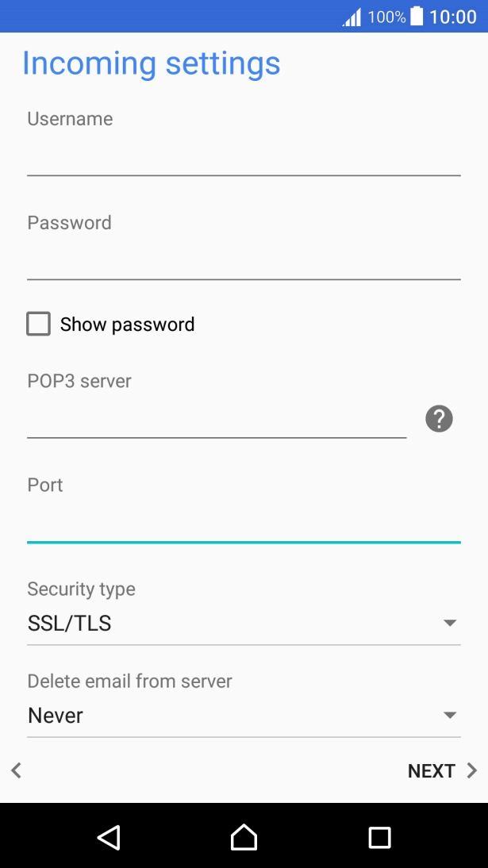The image size is (488, 868).
Task: Tap the 100% indicator in status bar
Action: coord(386,16)
